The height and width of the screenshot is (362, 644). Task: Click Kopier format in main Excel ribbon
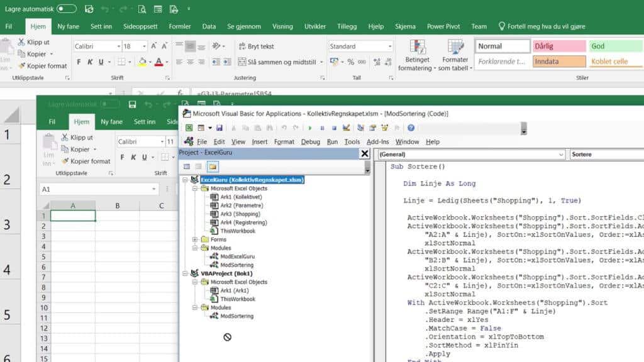(43, 65)
